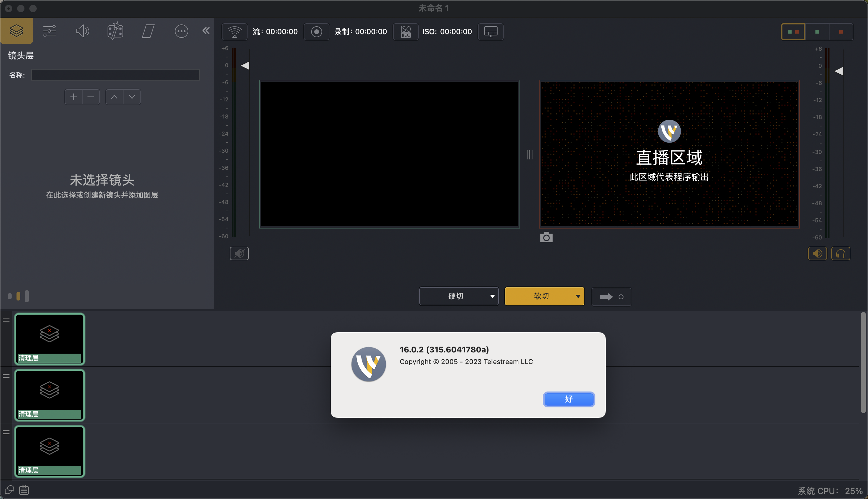868x499 pixels.
Task: Toggle ISO REC recording
Action: pos(405,31)
